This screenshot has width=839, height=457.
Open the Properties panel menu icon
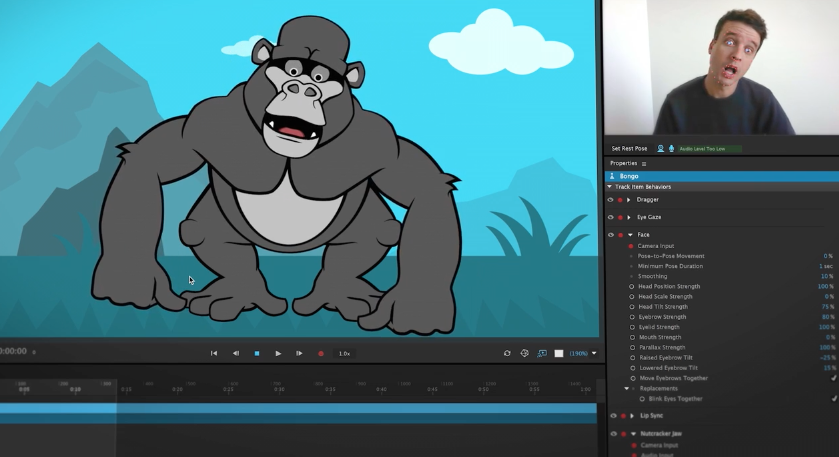pos(644,164)
